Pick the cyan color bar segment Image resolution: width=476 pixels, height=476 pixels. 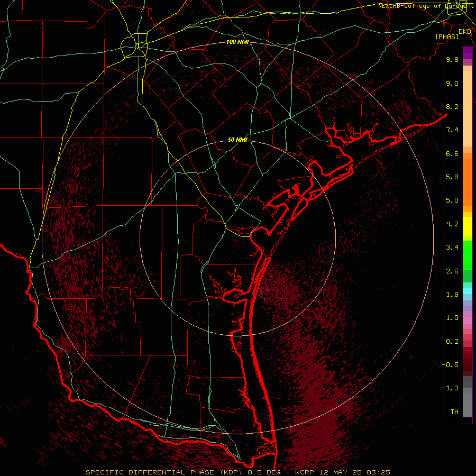click(x=467, y=291)
